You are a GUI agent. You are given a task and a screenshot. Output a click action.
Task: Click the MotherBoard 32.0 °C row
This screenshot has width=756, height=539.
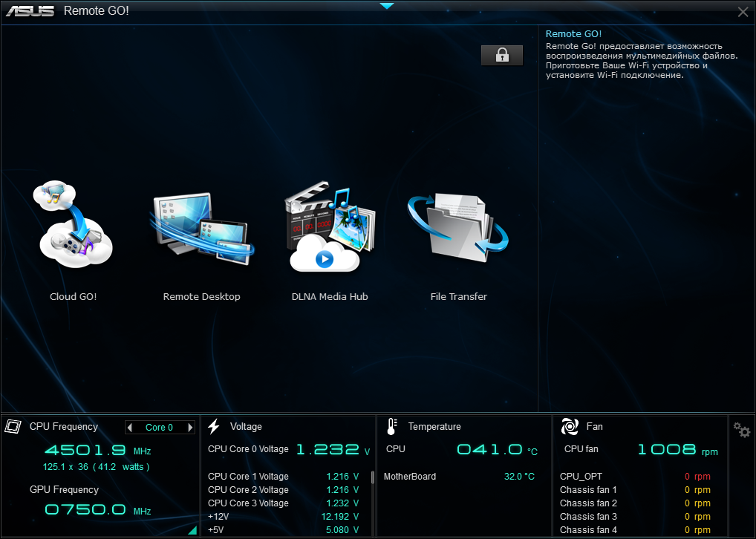tap(459, 477)
